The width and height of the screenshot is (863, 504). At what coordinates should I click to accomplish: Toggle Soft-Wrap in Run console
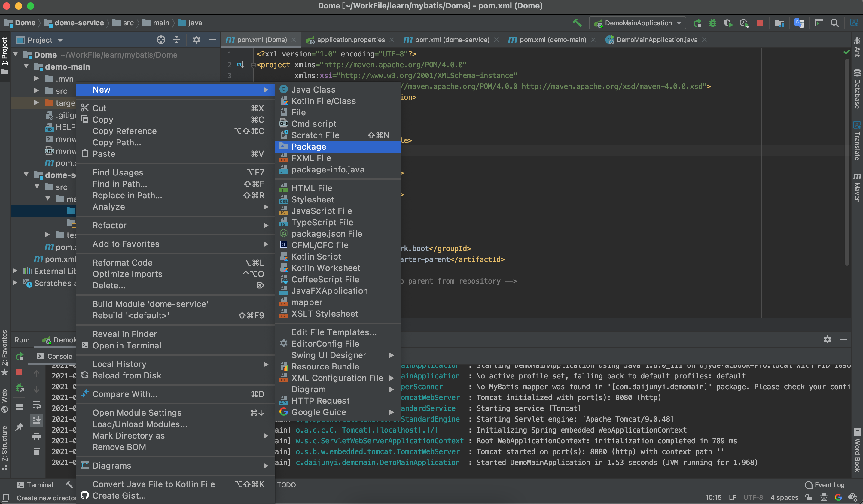point(37,405)
